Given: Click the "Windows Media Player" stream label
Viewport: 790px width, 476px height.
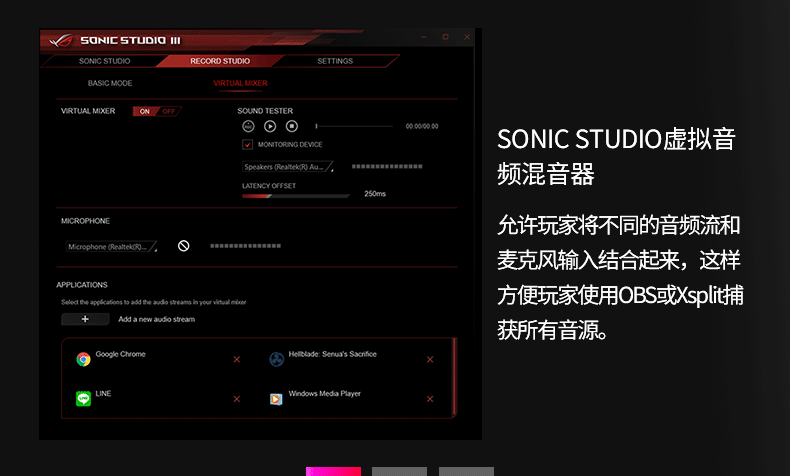Looking at the screenshot, I should tap(324, 393).
